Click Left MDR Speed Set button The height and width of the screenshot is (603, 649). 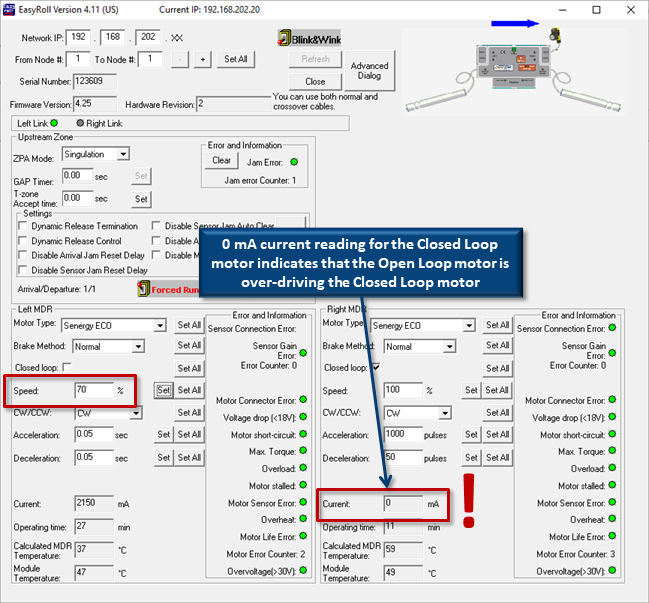[163, 390]
